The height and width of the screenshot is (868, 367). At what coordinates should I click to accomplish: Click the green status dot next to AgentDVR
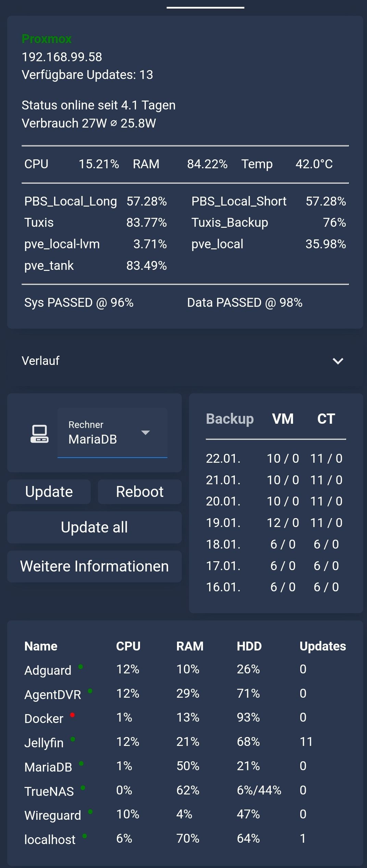[90, 691]
